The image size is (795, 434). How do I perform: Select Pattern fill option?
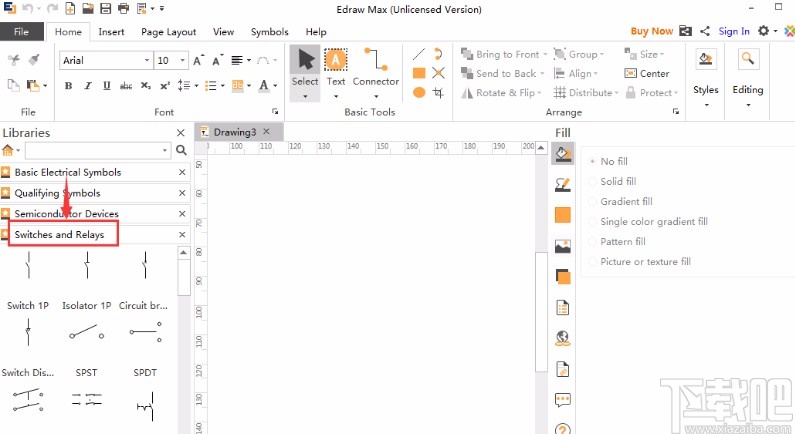coord(617,241)
